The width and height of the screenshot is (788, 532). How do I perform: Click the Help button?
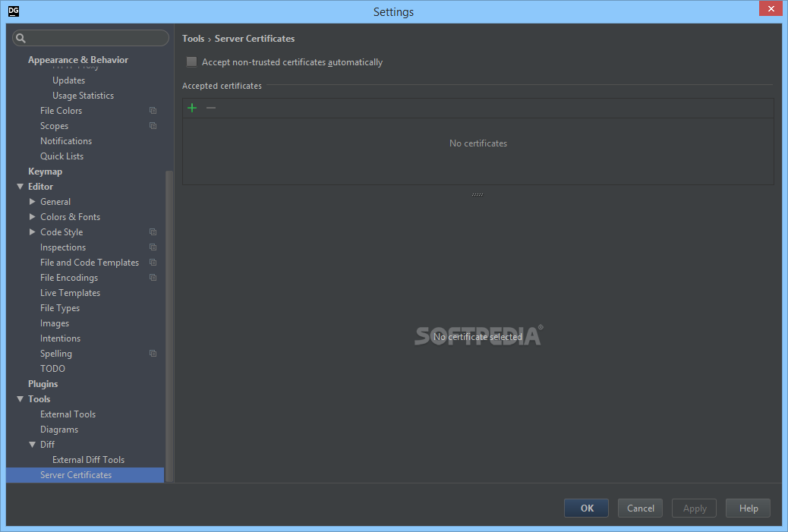tap(749, 508)
